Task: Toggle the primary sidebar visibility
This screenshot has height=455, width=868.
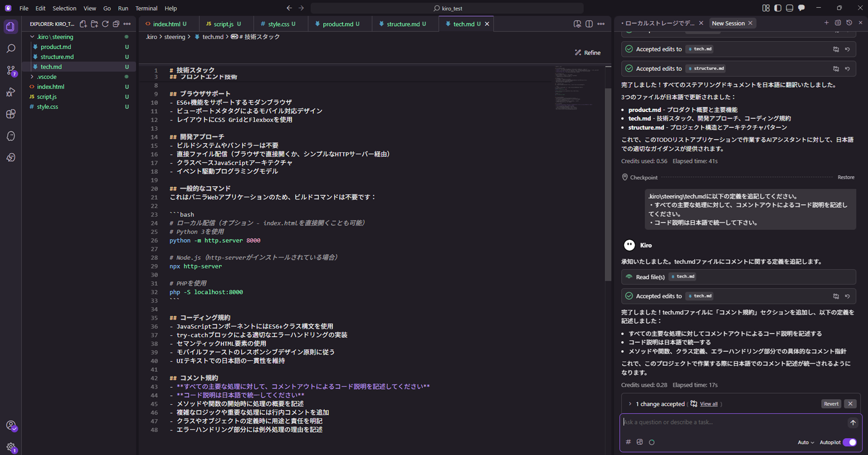Action: click(777, 8)
